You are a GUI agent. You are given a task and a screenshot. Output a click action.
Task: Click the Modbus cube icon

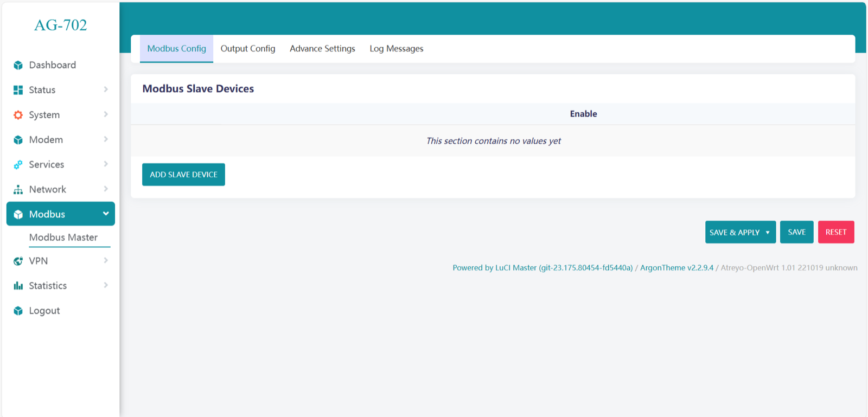pos(18,214)
